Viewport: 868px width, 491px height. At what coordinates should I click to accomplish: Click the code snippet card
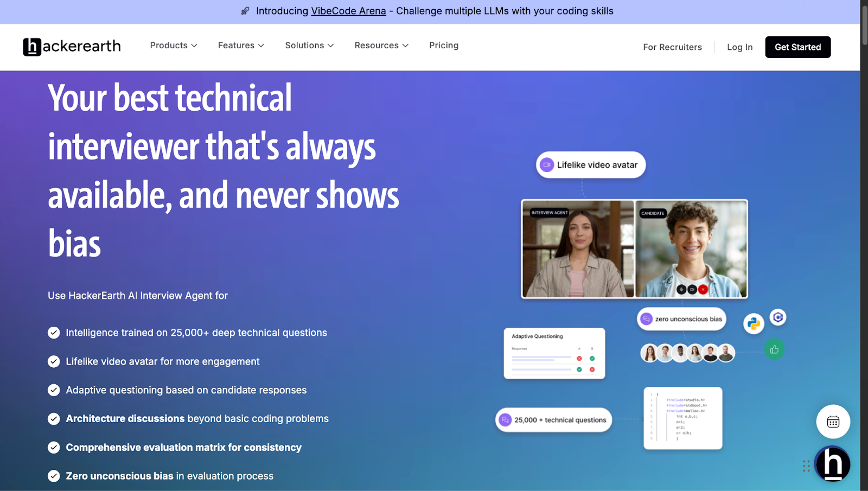(x=682, y=418)
